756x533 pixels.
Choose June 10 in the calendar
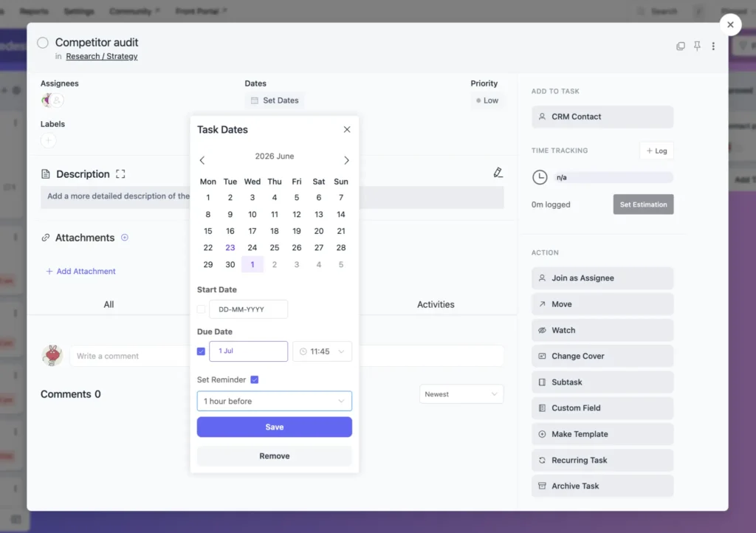(252, 214)
